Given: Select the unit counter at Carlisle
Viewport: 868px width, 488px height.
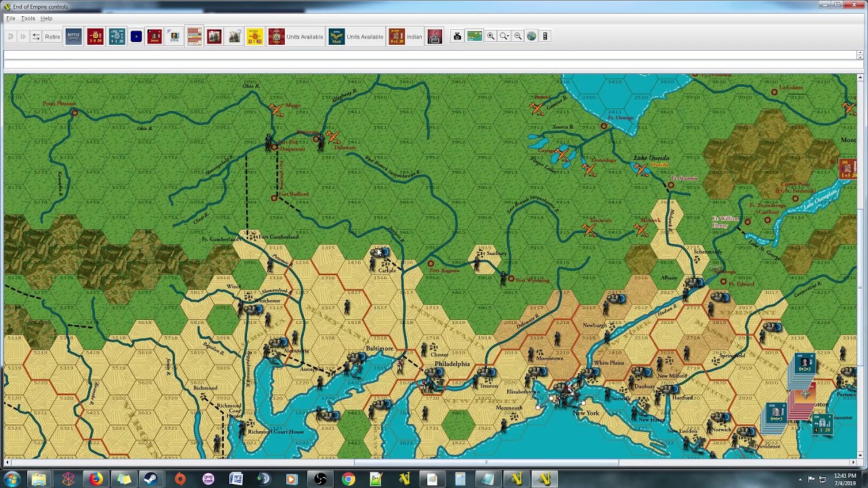Looking at the screenshot, I should 381,253.
